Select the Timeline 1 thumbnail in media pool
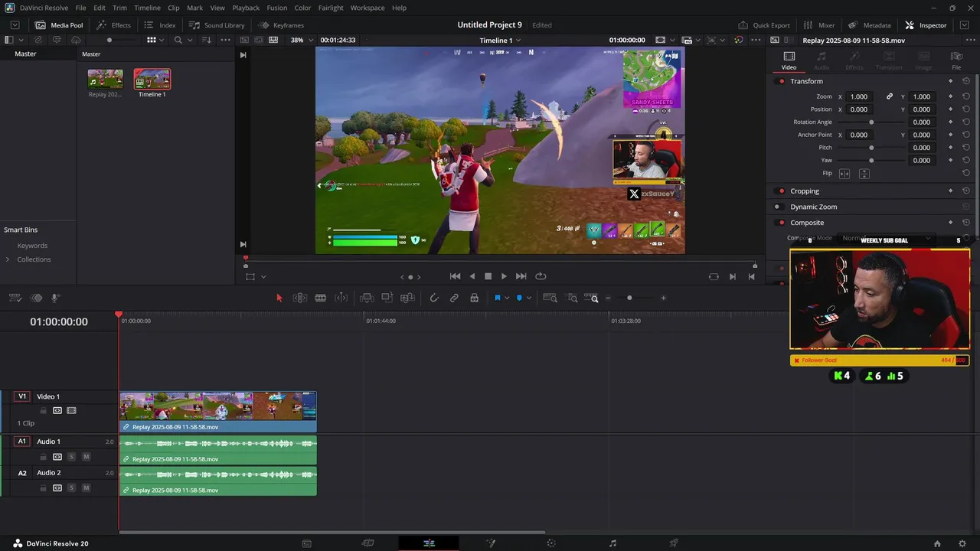The width and height of the screenshot is (980, 551). (152, 79)
